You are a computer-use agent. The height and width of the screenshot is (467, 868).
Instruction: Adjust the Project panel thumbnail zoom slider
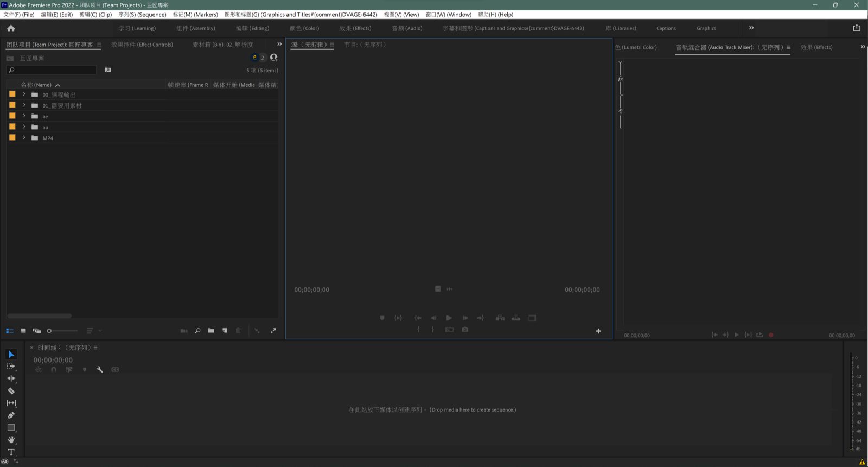point(62,331)
